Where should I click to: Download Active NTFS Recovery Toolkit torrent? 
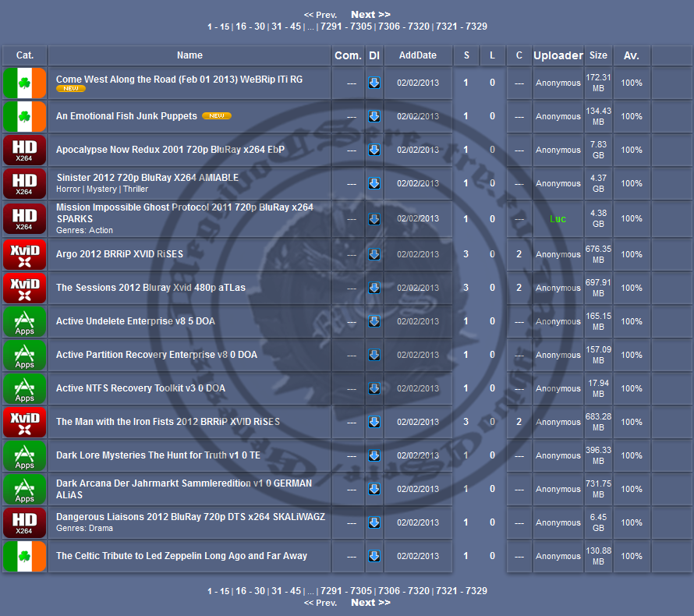(x=374, y=388)
